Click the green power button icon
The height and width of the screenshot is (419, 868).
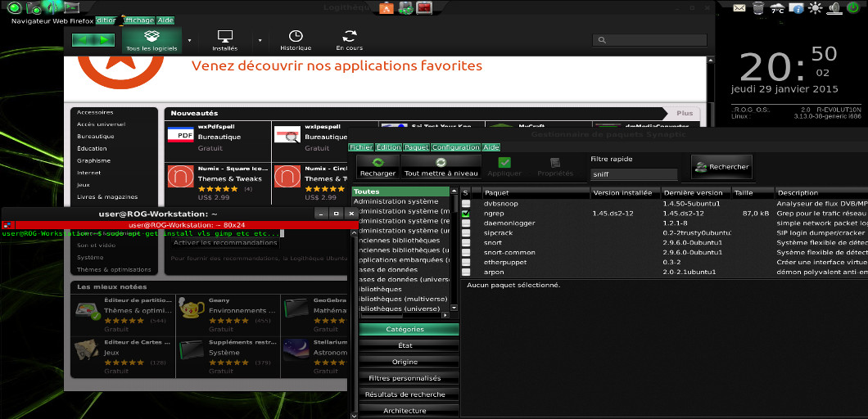coord(853,7)
